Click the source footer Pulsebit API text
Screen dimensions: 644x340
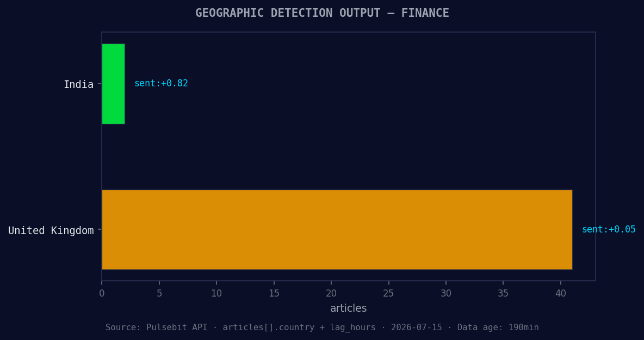pos(322,328)
